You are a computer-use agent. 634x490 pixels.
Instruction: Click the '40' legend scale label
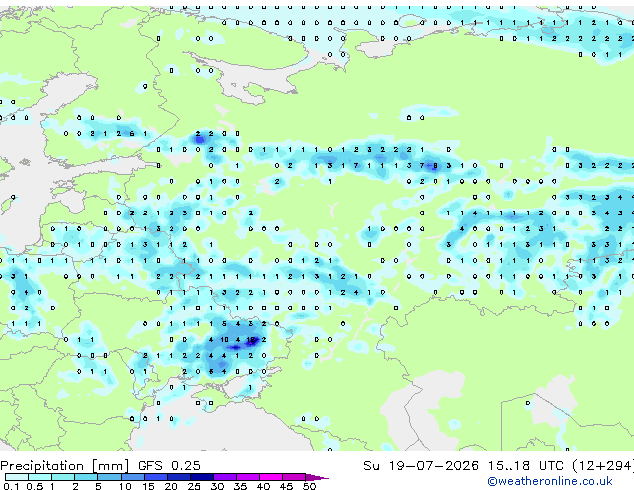point(263,486)
